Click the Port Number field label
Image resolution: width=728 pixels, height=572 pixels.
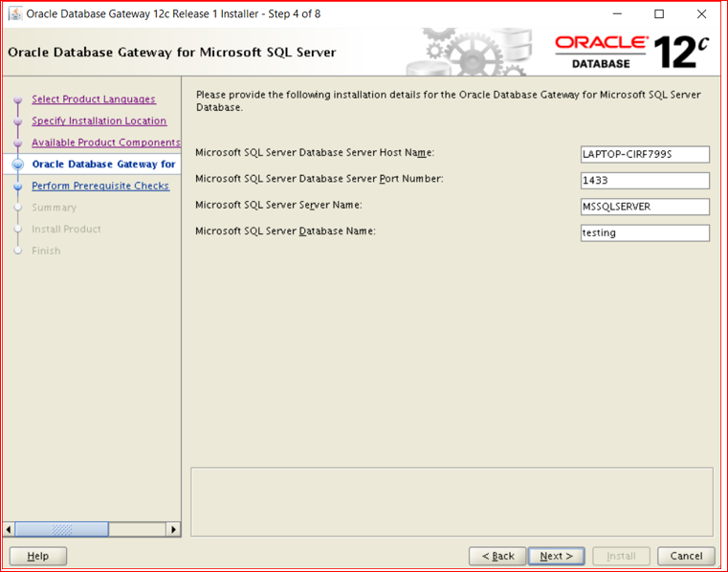(x=319, y=179)
